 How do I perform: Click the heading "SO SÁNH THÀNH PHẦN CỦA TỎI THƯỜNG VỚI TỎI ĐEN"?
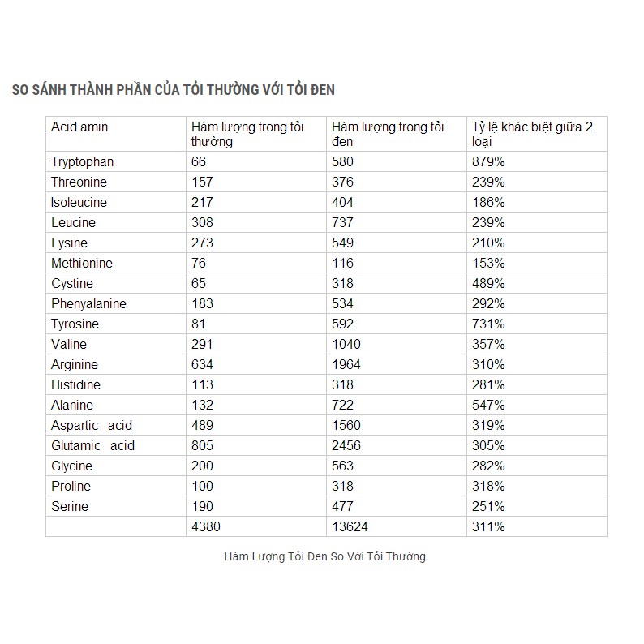pos(174,89)
